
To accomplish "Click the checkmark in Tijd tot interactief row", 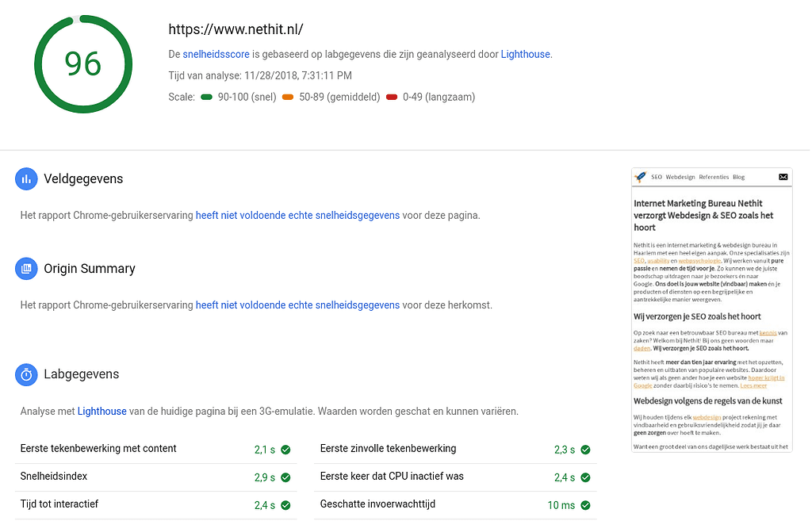I will [285, 505].
